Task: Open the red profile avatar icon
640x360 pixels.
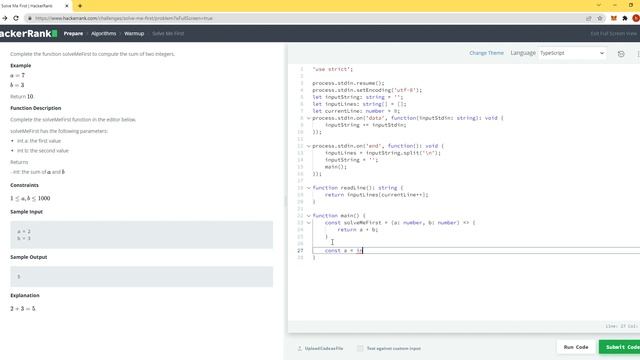Action: pyautogui.click(x=636, y=18)
